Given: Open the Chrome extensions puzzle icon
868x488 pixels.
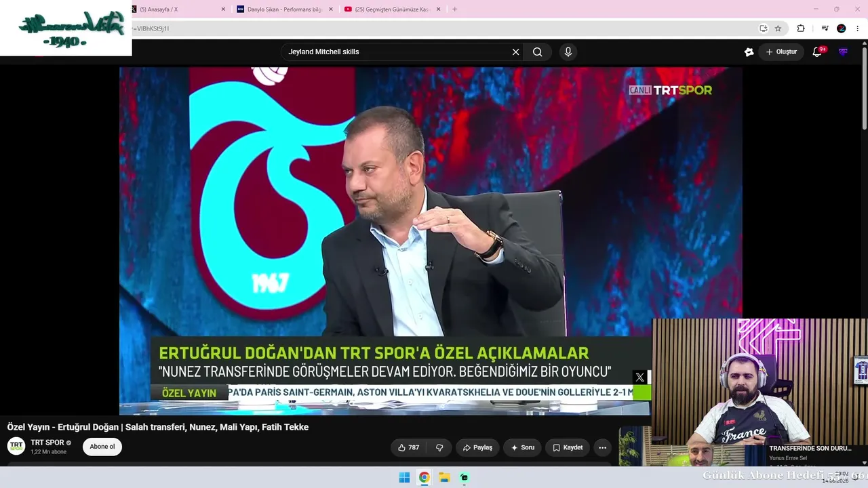Looking at the screenshot, I should (x=801, y=28).
